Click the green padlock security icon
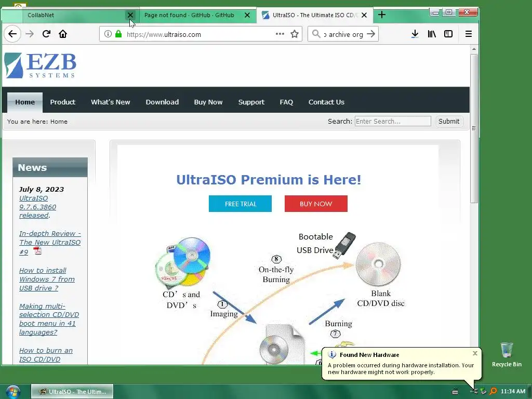Image resolution: width=532 pixels, height=399 pixels. tap(118, 34)
